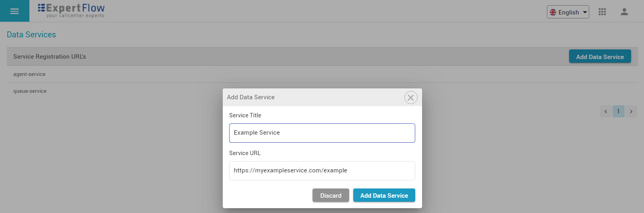This screenshot has height=213, width=644.
Task: Click the Discard button
Action: tap(331, 195)
